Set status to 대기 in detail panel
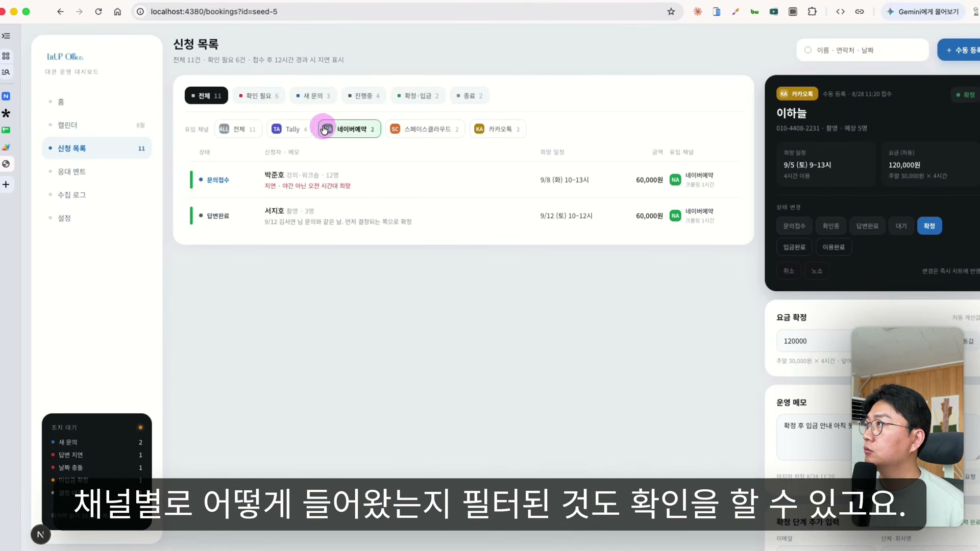Screen dimensions: 980x551 [x=901, y=226]
